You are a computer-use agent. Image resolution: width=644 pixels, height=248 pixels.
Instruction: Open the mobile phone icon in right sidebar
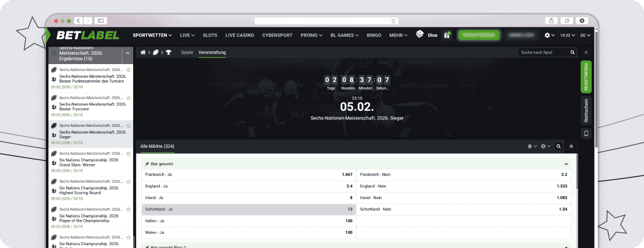pyautogui.click(x=586, y=133)
